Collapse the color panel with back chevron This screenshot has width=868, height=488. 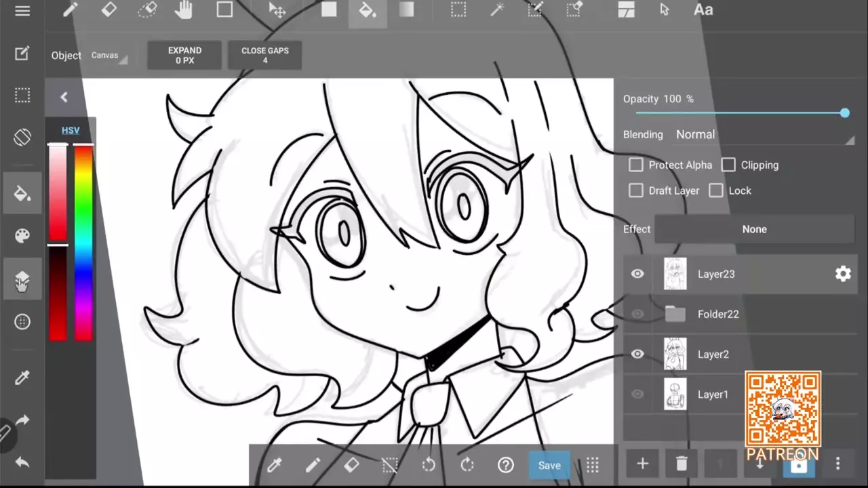pyautogui.click(x=64, y=97)
